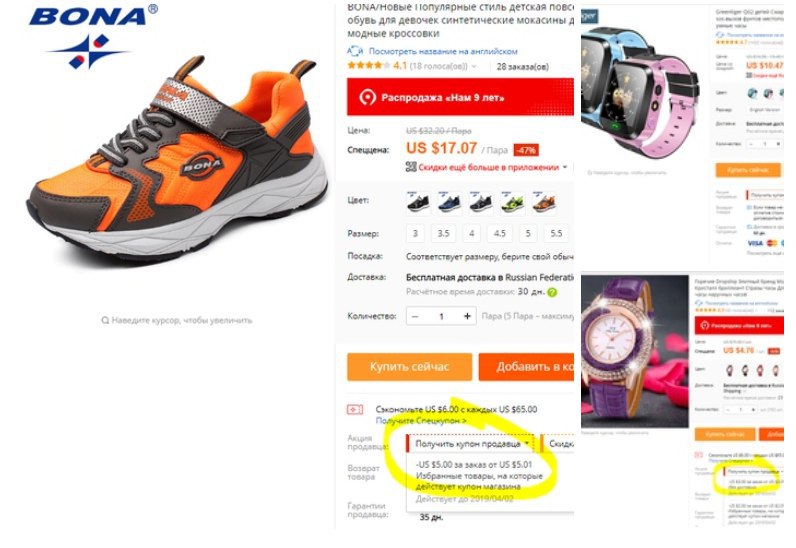This screenshot has width=796, height=548.
Task: Open 'Получите Спецкупон' link
Action: point(421,421)
